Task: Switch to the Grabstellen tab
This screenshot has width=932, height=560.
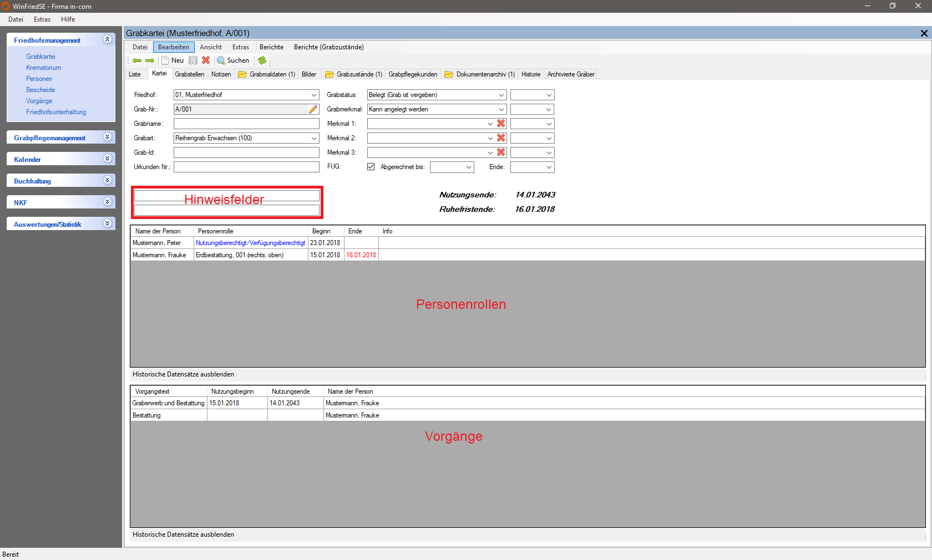Action: 189,74
